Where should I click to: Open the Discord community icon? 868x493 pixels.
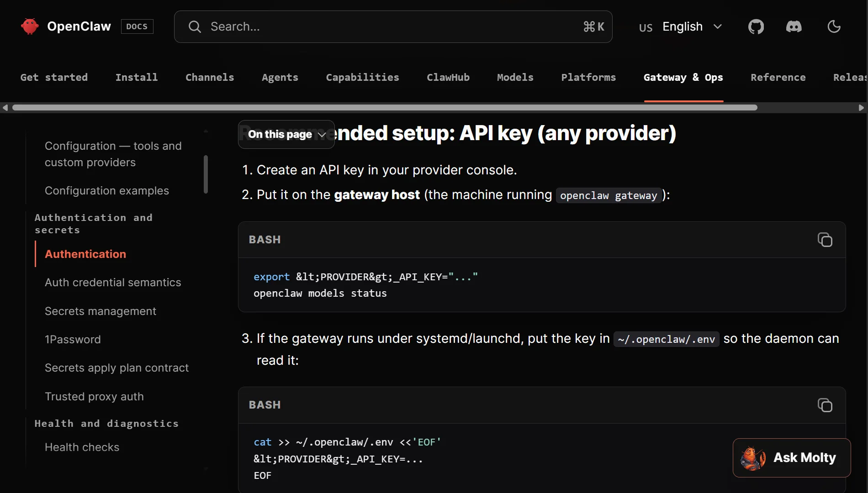(x=794, y=26)
